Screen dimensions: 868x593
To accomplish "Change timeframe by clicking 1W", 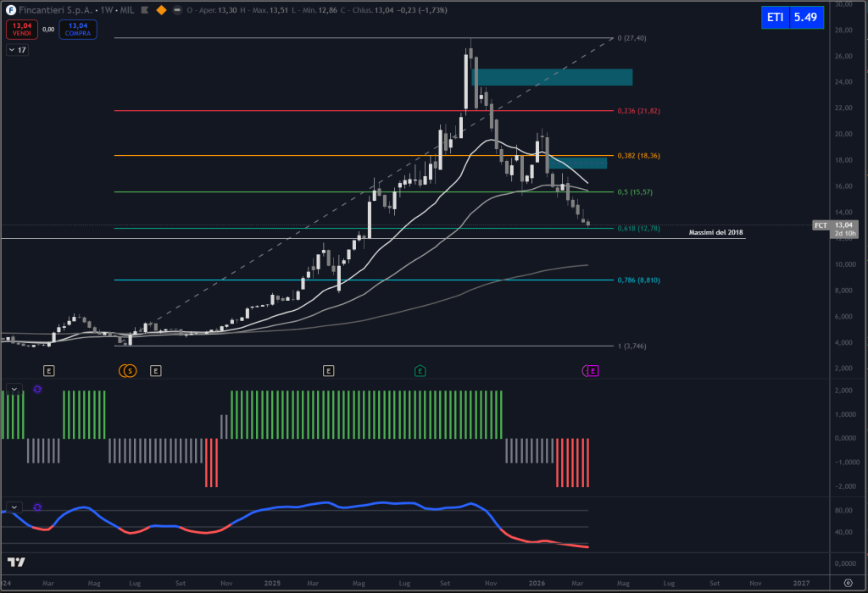I will pyautogui.click(x=105, y=11).
